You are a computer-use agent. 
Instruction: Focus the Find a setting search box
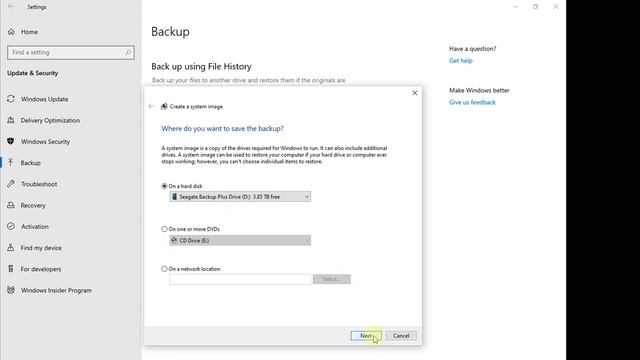[71, 52]
